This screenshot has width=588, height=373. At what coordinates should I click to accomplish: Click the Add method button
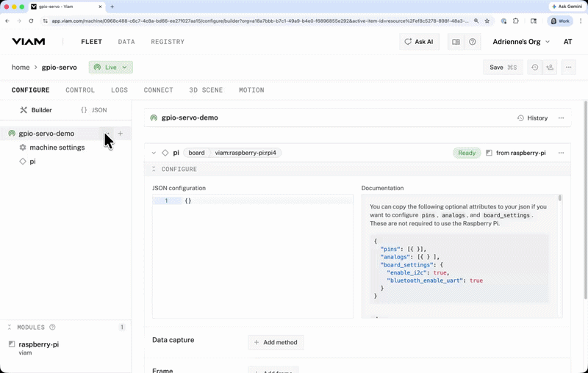coord(276,342)
